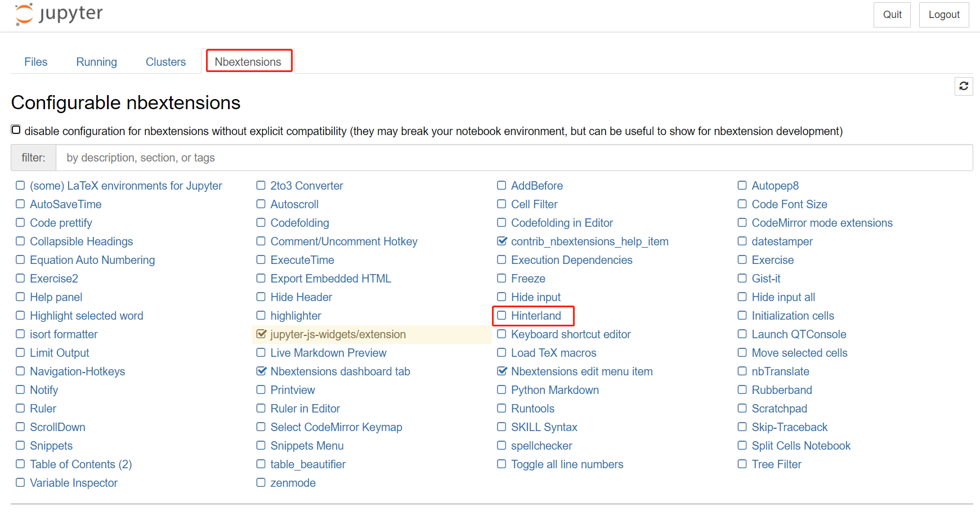The height and width of the screenshot is (520, 980).
Task: Click the Nbextensions tab
Action: 248,62
